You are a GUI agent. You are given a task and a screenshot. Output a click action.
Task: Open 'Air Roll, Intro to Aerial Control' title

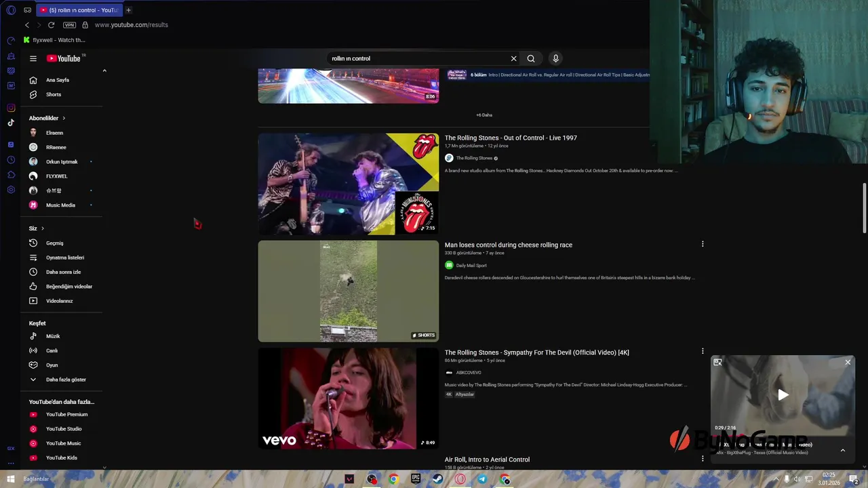click(487, 460)
